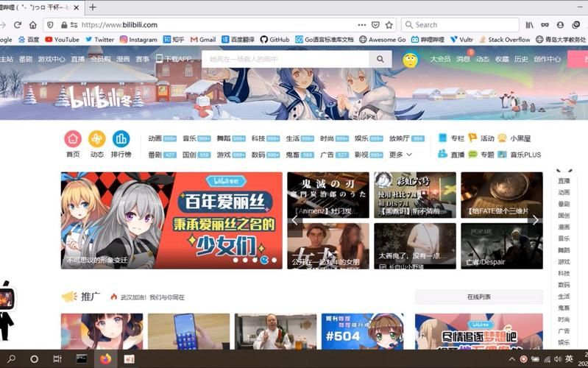Expand the 更多 category dropdown
Image resolution: width=588 pixels, height=368 pixels.
[400, 155]
